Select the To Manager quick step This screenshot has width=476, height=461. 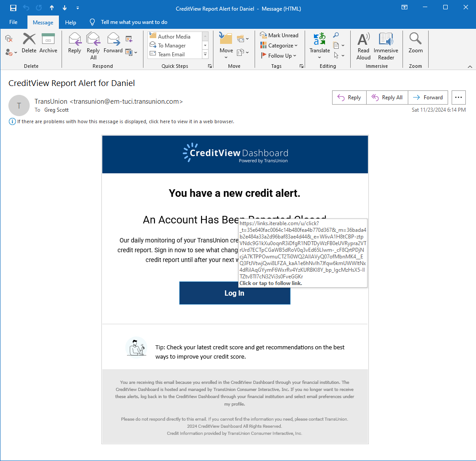click(x=172, y=46)
